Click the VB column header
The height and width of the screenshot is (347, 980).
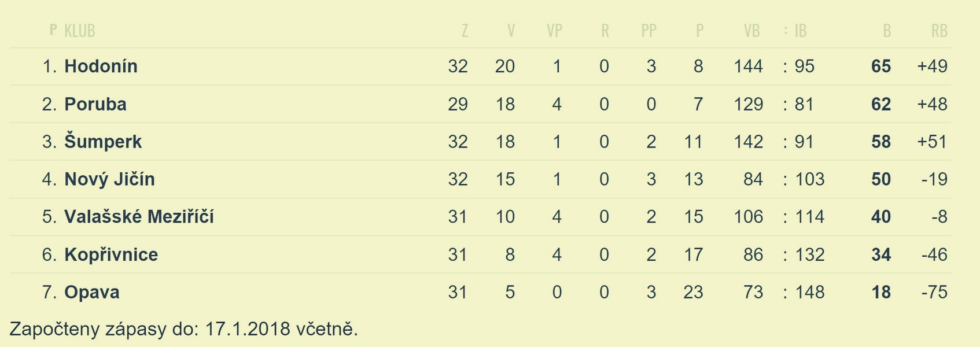[x=751, y=31]
